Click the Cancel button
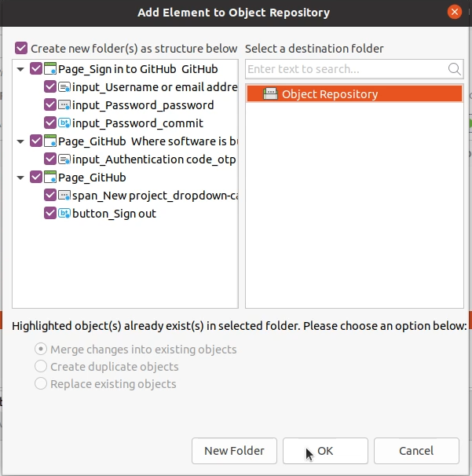The height and width of the screenshot is (476, 472). 416,451
